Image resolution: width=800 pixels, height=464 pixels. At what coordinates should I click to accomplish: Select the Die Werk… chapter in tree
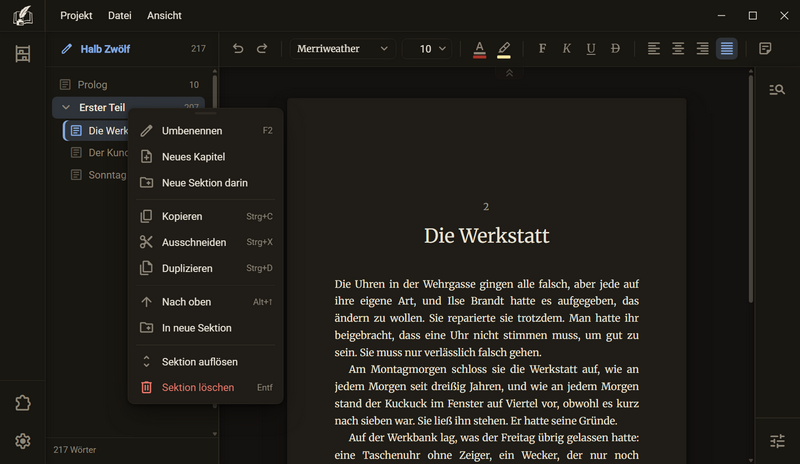pos(96,131)
